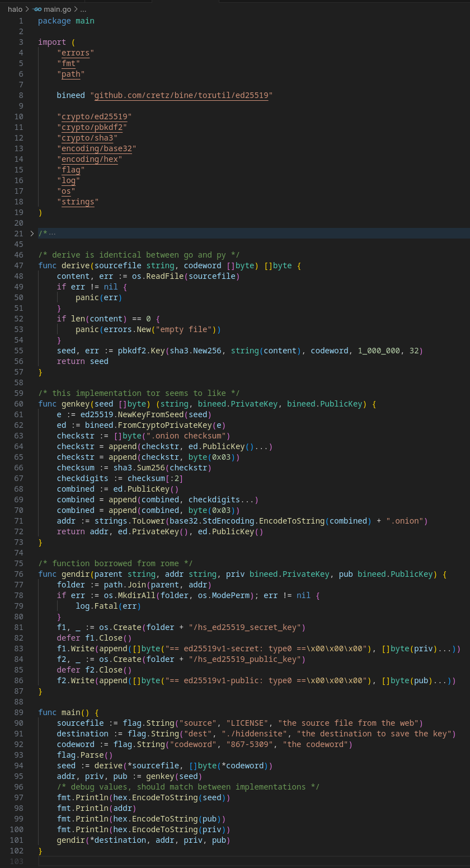Click line number 103 in the gutter
Image resolution: width=470 pixels, height=868 pixels.
(17, 861)
